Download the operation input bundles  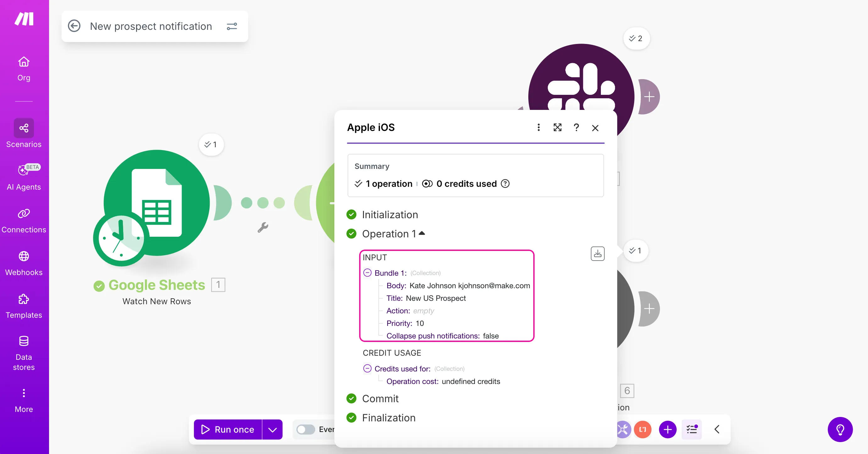point(597,254)
